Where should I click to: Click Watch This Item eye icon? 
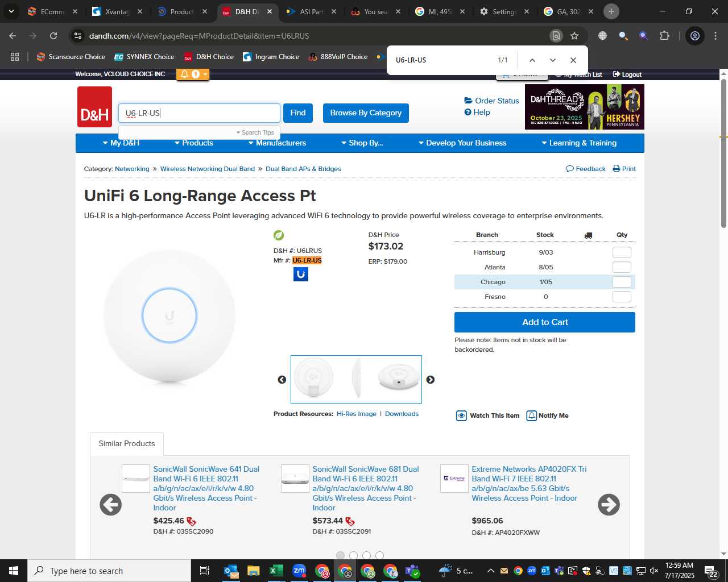point(462,415)
